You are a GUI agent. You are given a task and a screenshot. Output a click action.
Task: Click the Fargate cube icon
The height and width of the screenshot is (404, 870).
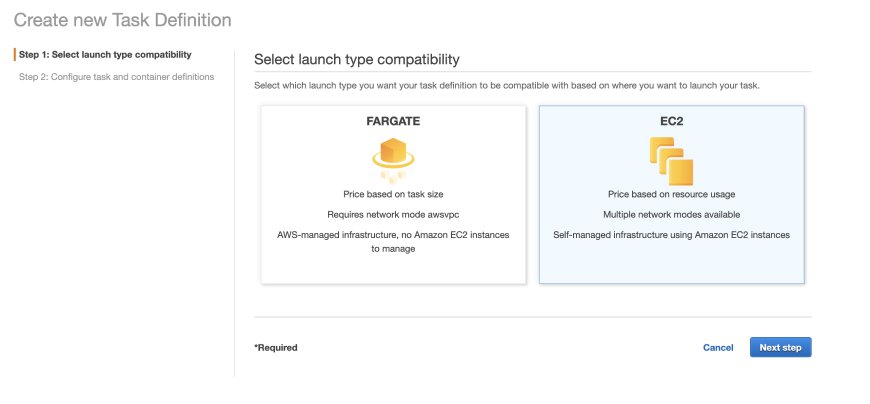click(x=393, y=160)
